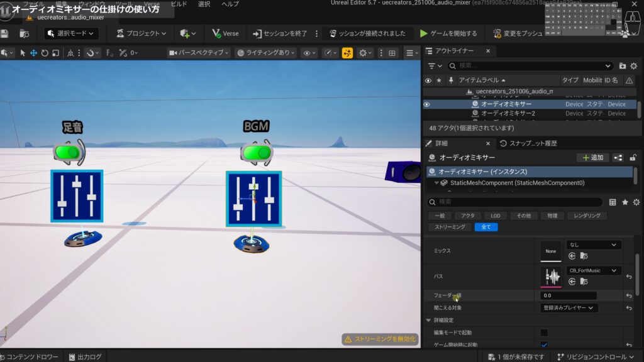Viewport: 644px width, 362px height.
Task: Open the 聞こえる対象 dropdown
Action: [570, 308]
